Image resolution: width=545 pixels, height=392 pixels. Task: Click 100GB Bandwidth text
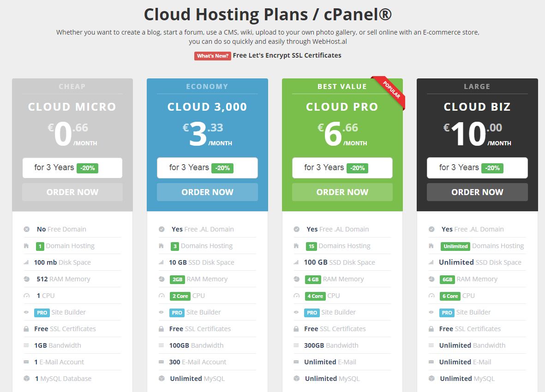coord(197,345)
